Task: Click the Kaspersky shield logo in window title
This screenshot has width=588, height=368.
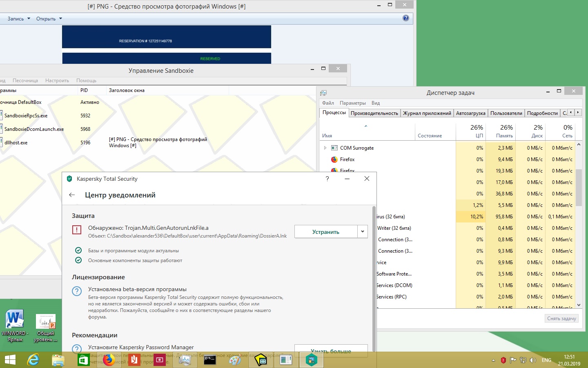Action: [69, 179]
